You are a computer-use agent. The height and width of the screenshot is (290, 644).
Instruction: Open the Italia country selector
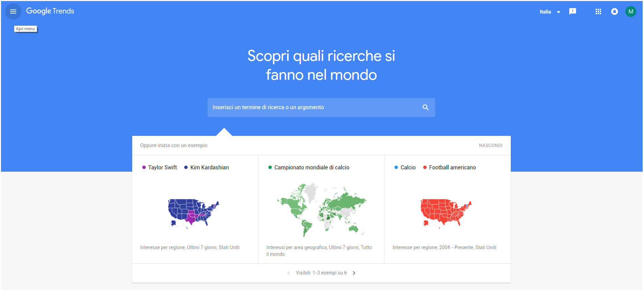550,11
